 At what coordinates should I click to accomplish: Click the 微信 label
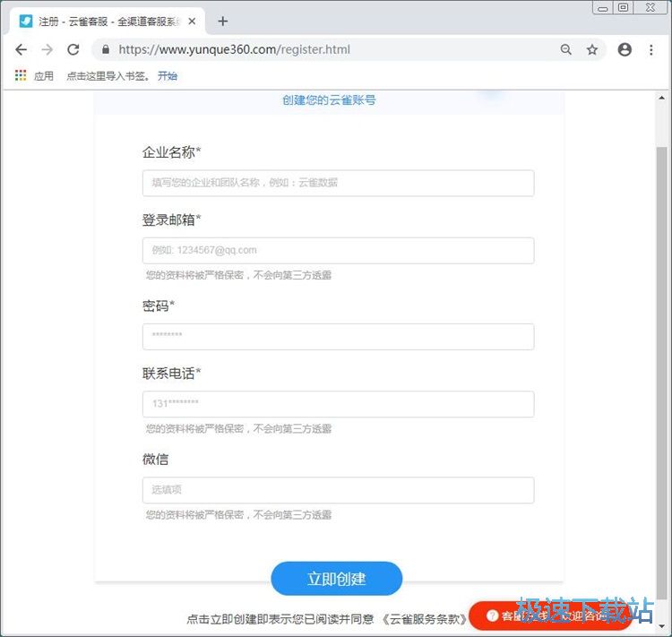pos(155,459)
